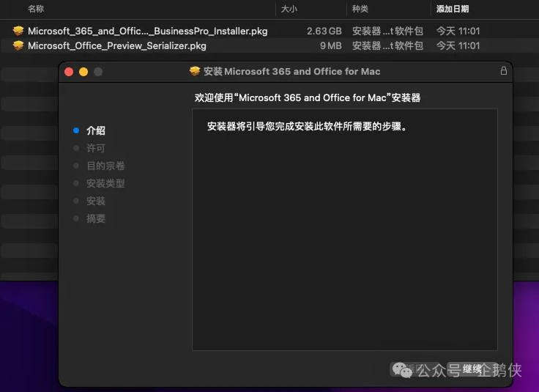Click the kind cell of BusinessPro Installer row
This screenshot has width=539, height=392.
387,31
